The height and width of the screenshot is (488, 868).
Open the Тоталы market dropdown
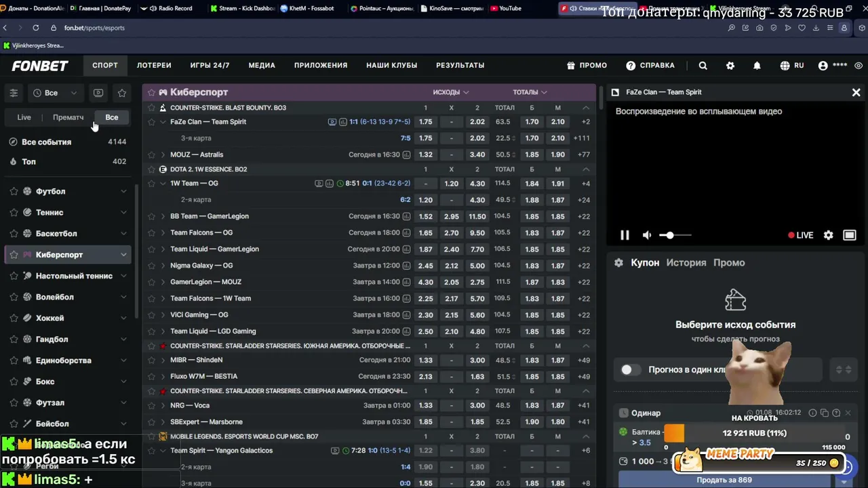point(530,92)
